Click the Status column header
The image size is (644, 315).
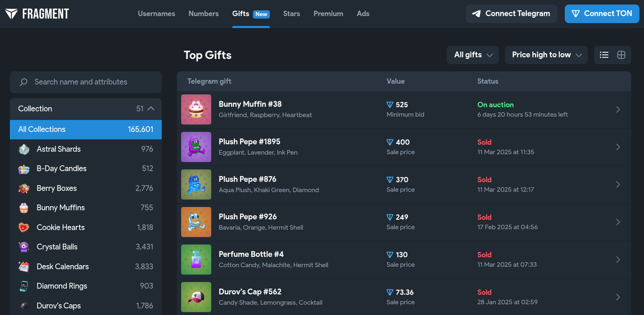(x=488, y=81)
